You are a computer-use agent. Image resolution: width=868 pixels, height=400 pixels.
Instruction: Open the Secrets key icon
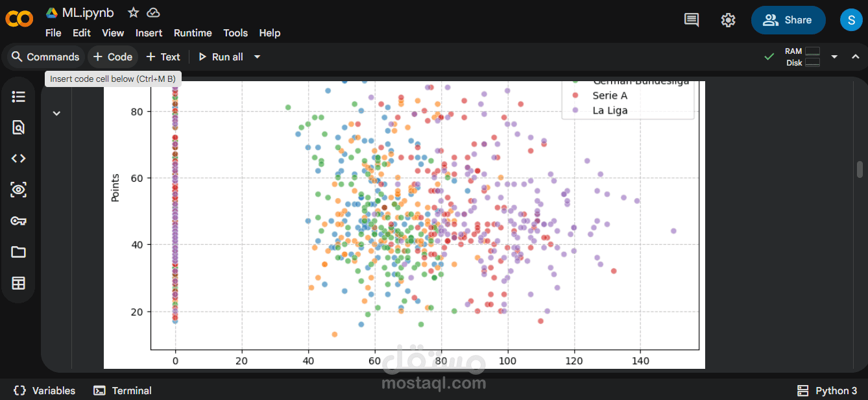[19, 221]
